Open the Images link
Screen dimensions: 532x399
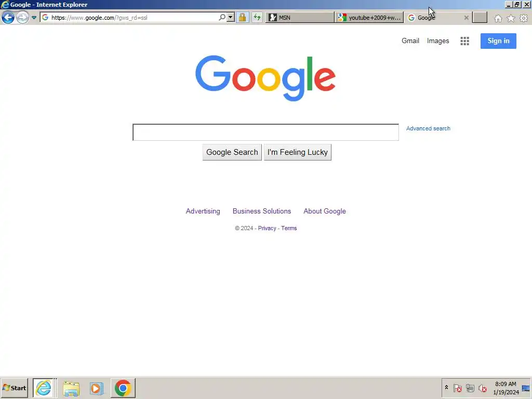(437, 41)
